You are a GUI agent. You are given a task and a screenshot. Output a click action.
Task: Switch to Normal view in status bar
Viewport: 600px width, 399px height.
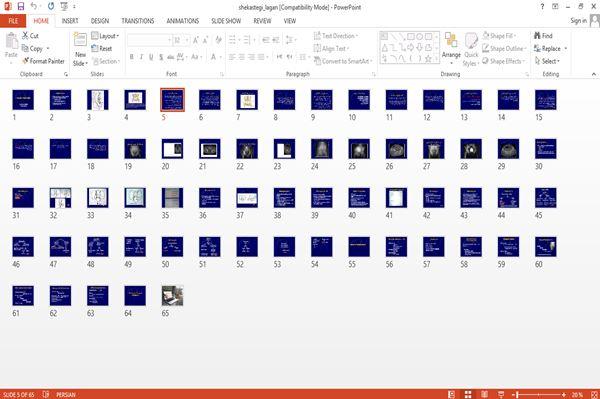451,394
